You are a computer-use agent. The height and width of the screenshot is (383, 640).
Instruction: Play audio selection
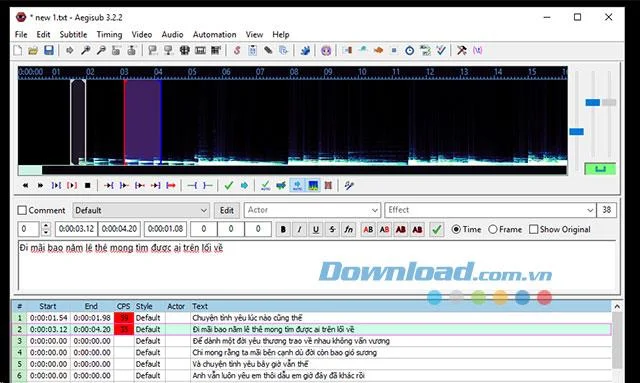(x=56, y=185)
